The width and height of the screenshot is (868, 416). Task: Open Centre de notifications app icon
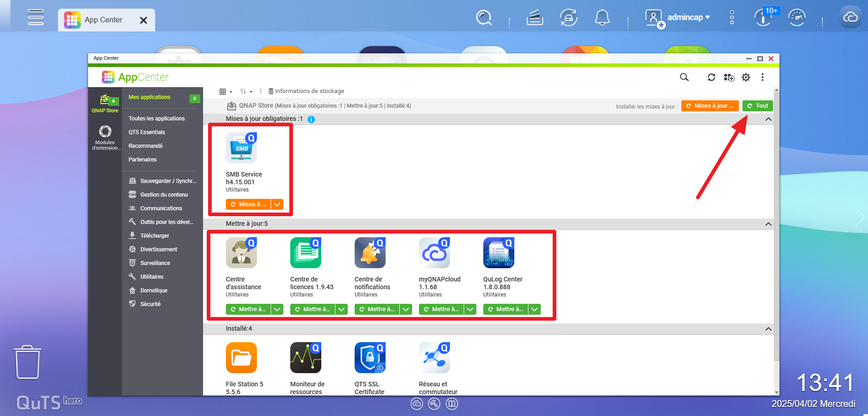pos(370,253)
